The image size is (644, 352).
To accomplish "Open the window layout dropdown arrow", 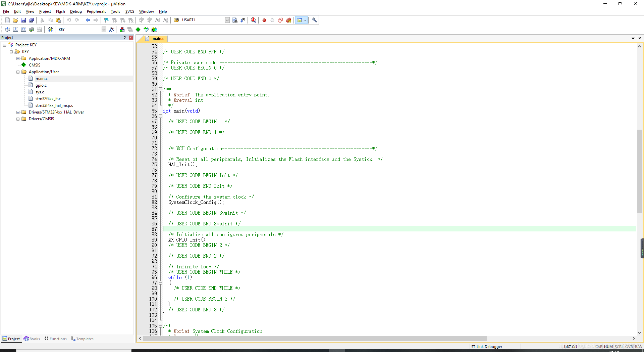I will point(305,20).
